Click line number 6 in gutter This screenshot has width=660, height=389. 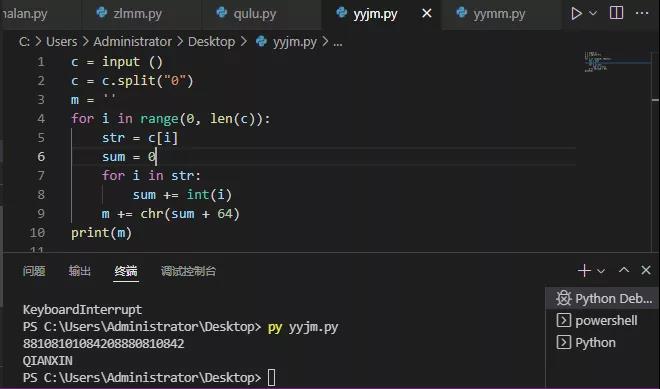coord(41,157)
